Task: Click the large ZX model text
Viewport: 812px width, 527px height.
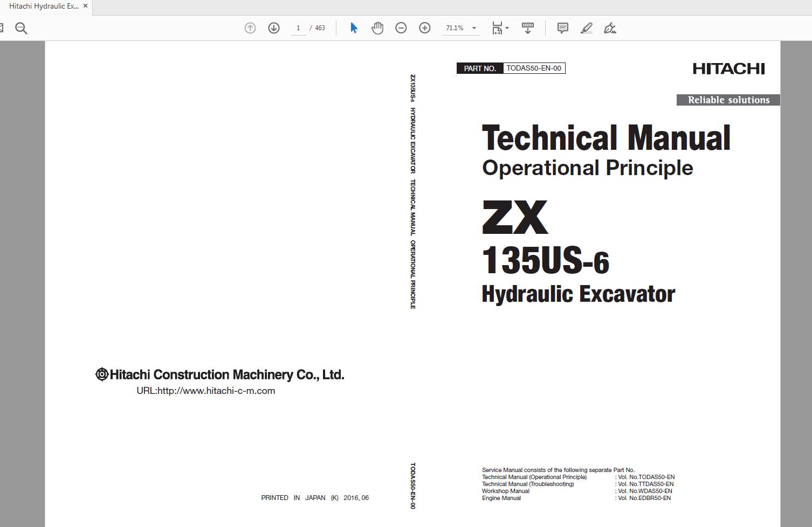Action: click(x=515, y=217)
